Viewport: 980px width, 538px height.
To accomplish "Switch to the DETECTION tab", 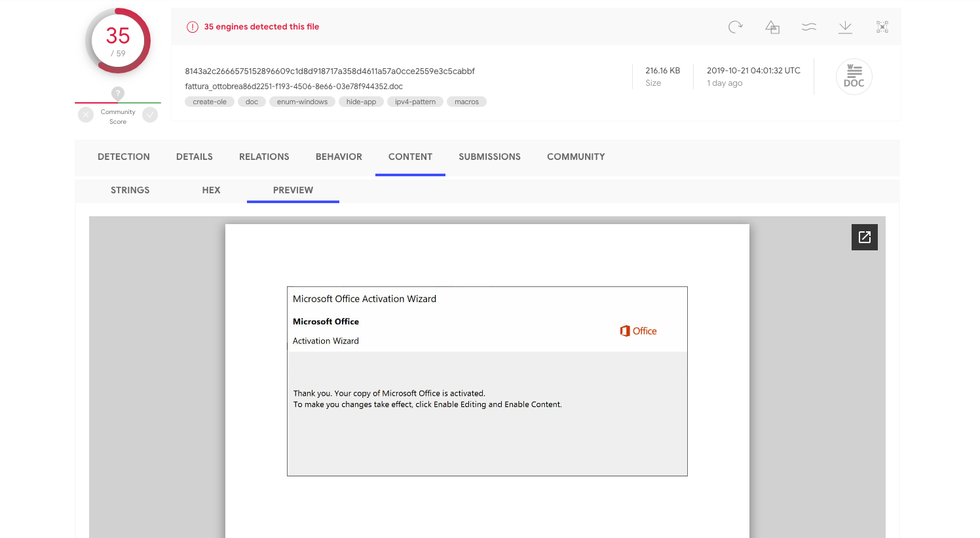I will pyautogui.click(x=124, y=157).
